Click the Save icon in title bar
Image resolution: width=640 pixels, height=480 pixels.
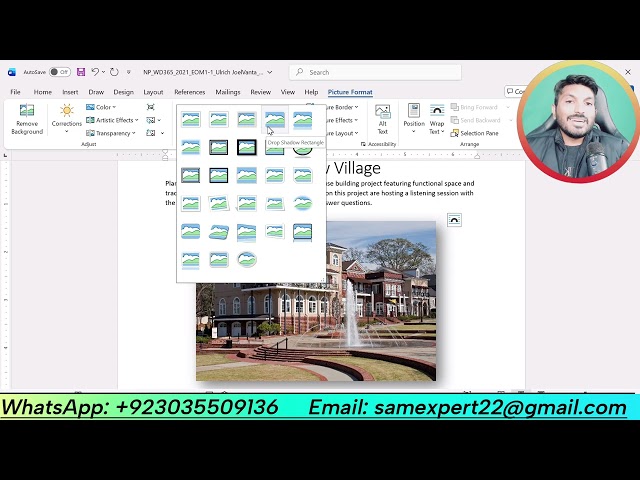(x=81, y=72)
